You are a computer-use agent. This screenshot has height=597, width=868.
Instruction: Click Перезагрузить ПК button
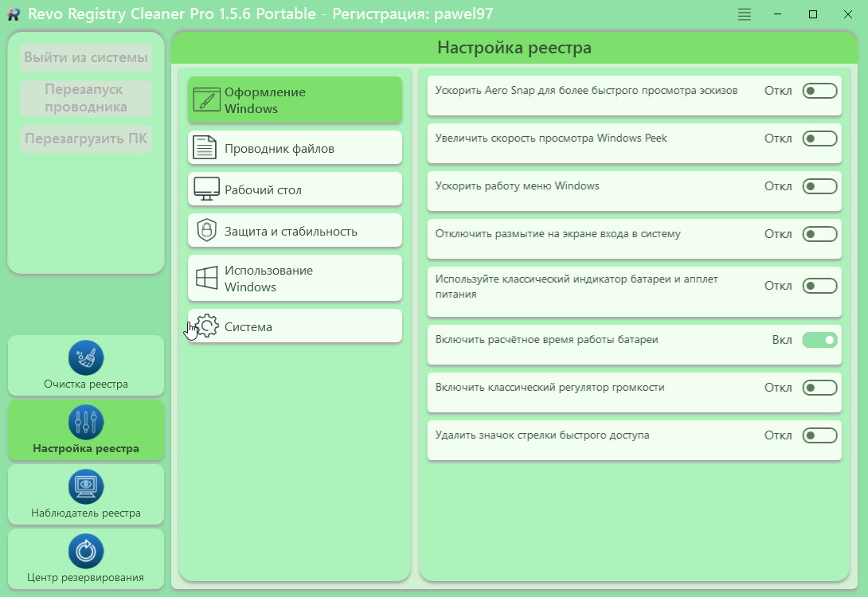(x=86, y=139)
